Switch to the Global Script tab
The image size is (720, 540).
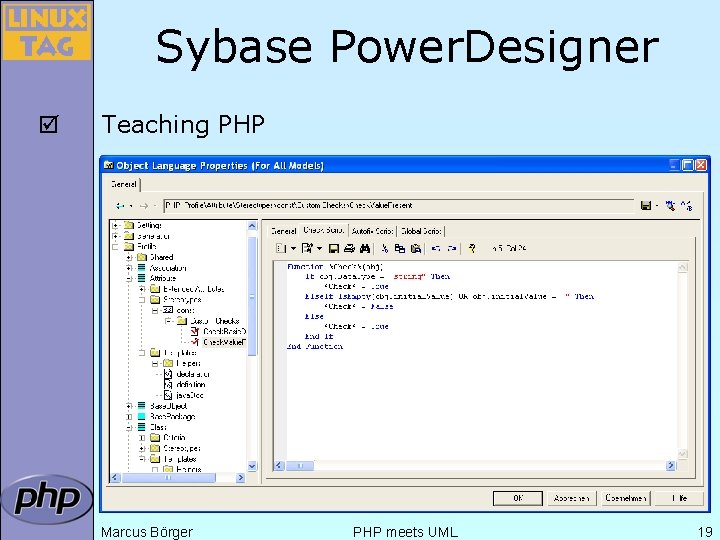[x=421, y=231]
